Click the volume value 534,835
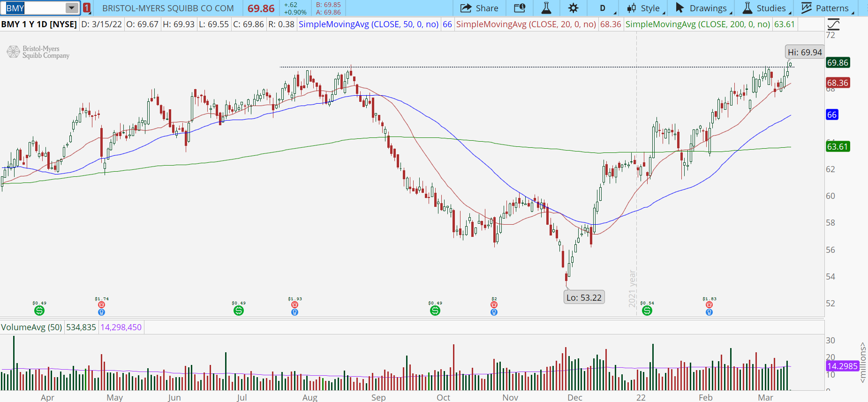This screenshot has width=868, height=402. [x=81, y=327]
